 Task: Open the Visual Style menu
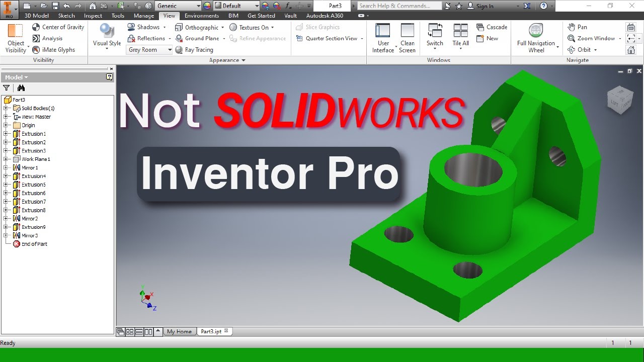pos(107,37)
